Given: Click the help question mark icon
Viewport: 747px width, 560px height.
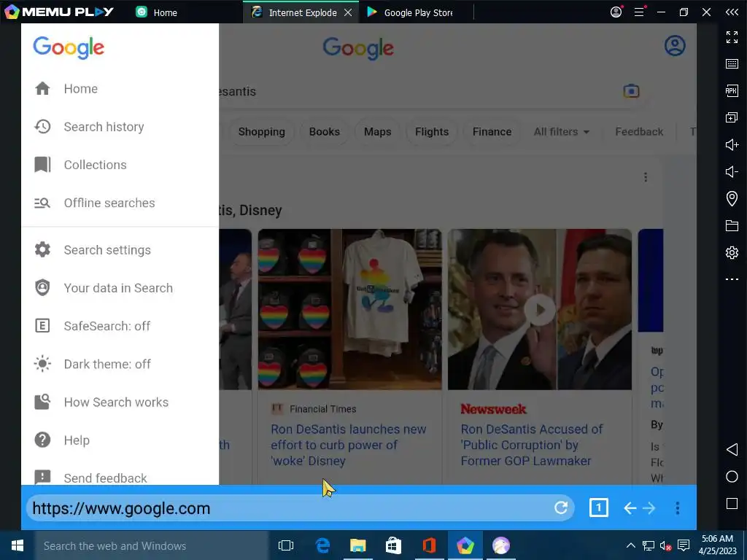Looking at the screenshot, I should point(42,440).
